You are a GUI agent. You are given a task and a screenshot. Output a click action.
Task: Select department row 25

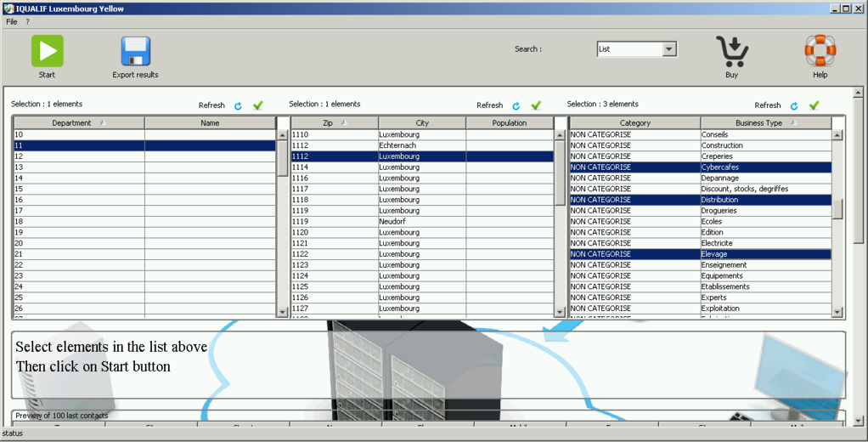click(144, 297)
